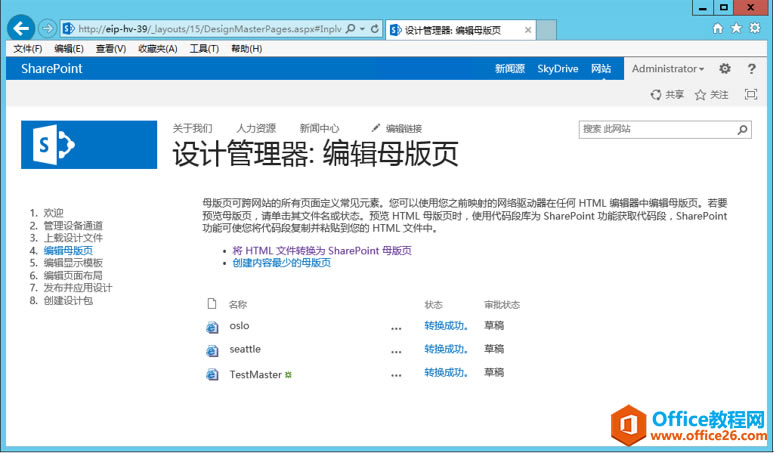Click 编辑链接 with pencil icon
The image size is (774, 453).
click(397, 128)
